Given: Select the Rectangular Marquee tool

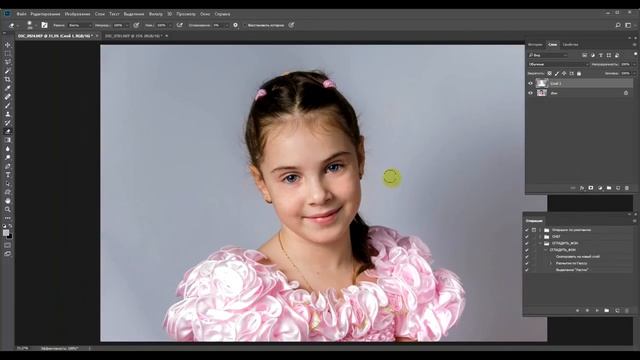Looking at the screenshot, I should click(7, 53).
